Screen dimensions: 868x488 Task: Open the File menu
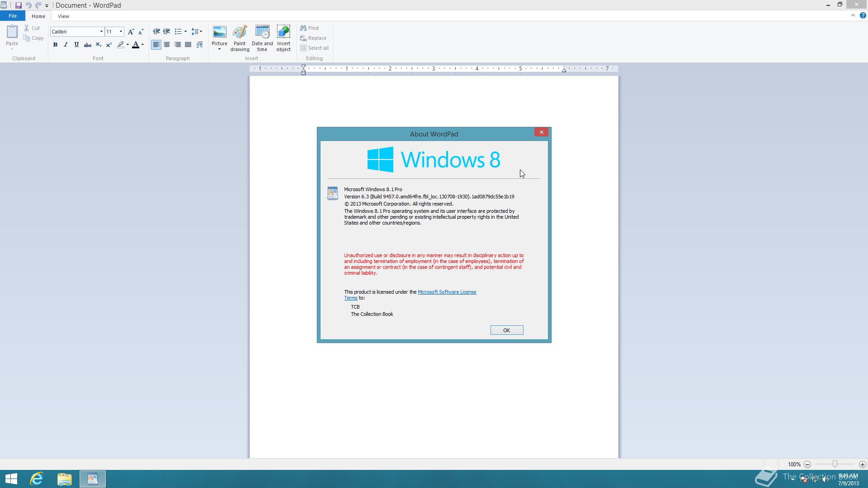click(13, 16)
